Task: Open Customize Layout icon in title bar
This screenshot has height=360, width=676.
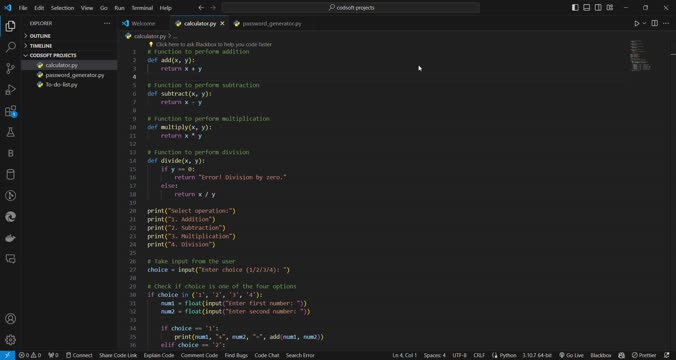Action: click(610, 8)
